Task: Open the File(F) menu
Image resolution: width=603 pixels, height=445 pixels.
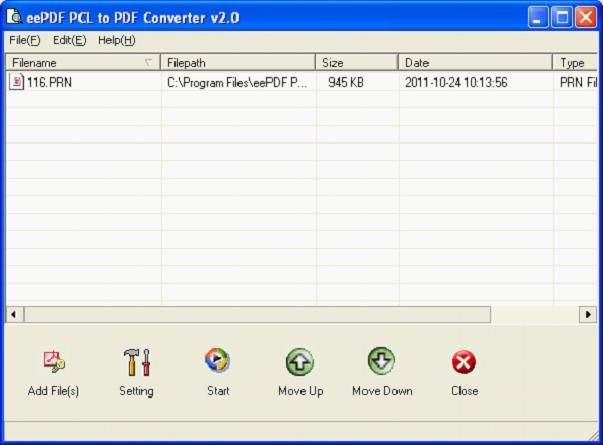Action: pos(25,40)
